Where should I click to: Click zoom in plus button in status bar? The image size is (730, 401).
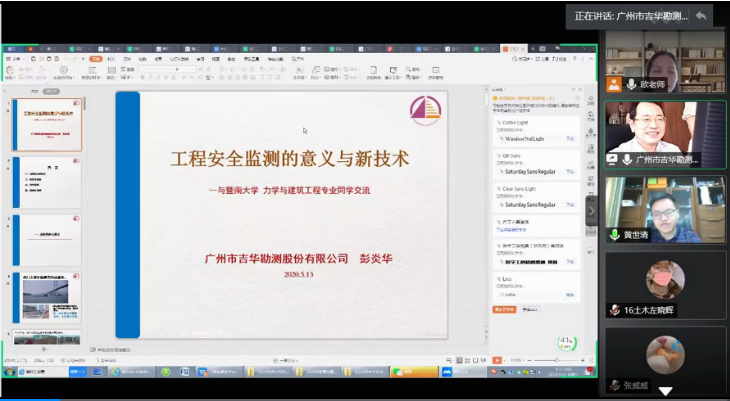582,360
